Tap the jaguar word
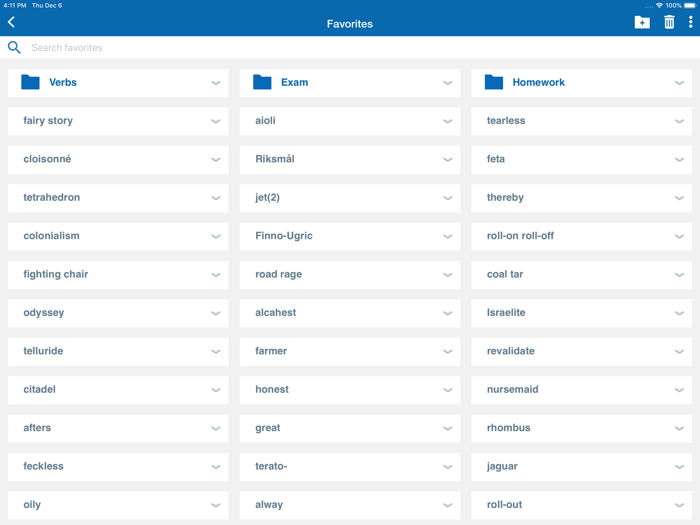 pos(502,467)
